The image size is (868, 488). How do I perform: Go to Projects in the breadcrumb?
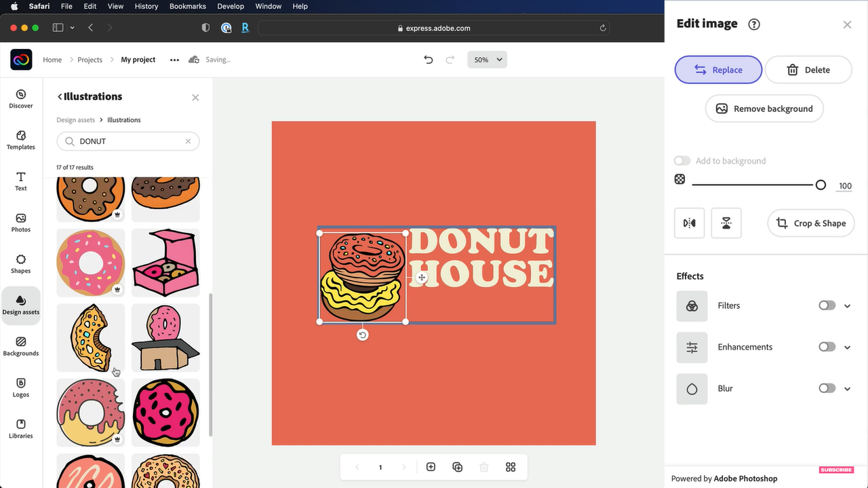[x=90, y=60]
